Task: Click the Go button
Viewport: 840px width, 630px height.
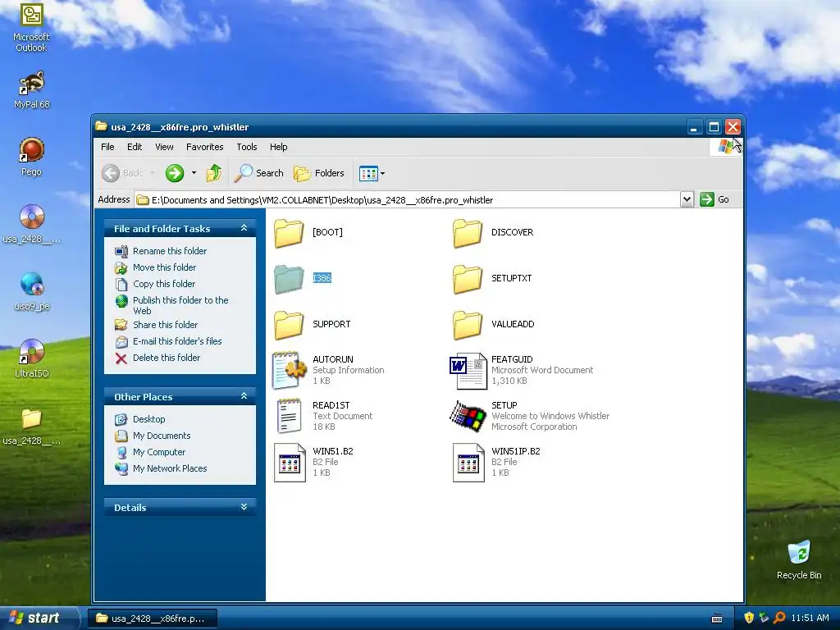Action: click(714, 199)
